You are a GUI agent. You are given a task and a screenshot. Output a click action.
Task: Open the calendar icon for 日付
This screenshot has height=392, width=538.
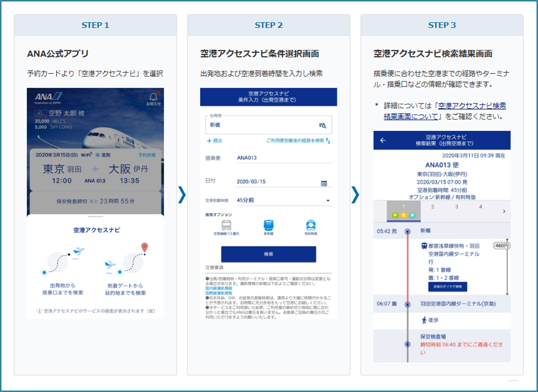click(324, 183)
